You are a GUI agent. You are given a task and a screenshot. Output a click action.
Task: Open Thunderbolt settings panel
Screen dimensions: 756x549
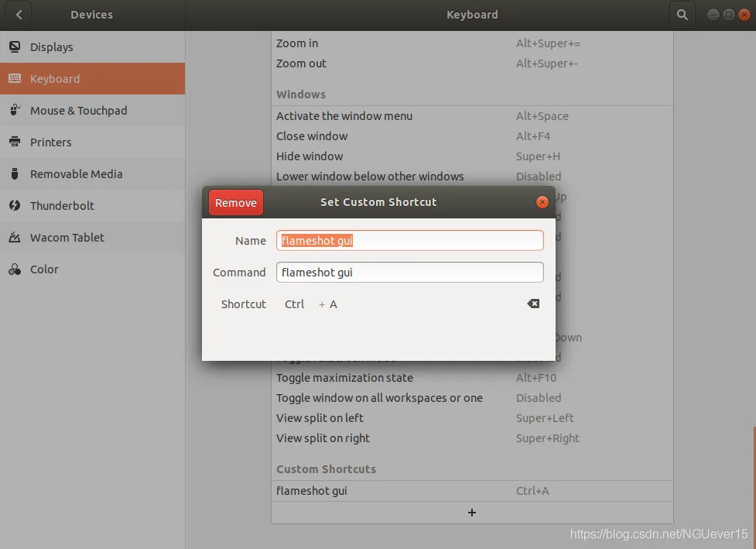point(93,205)
